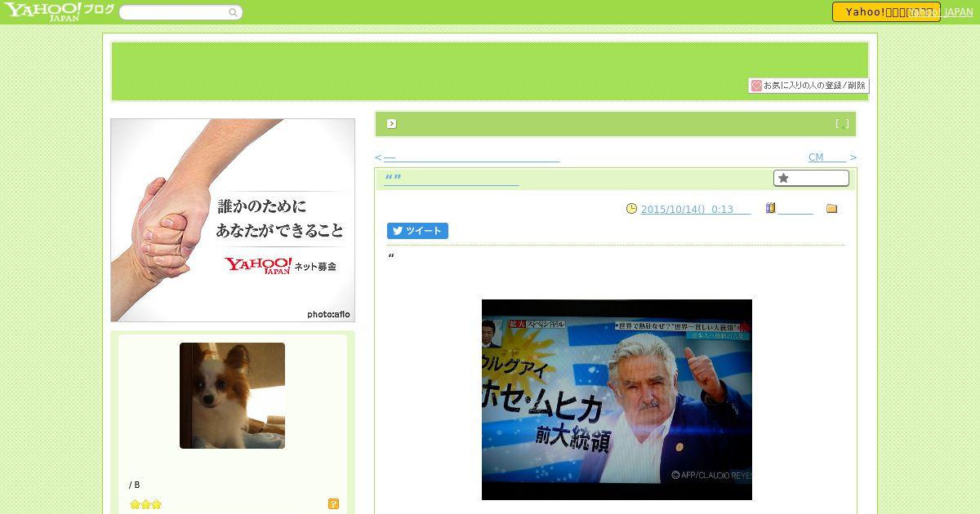
Task: Click the ツイート tweet button
Action: 417,231
